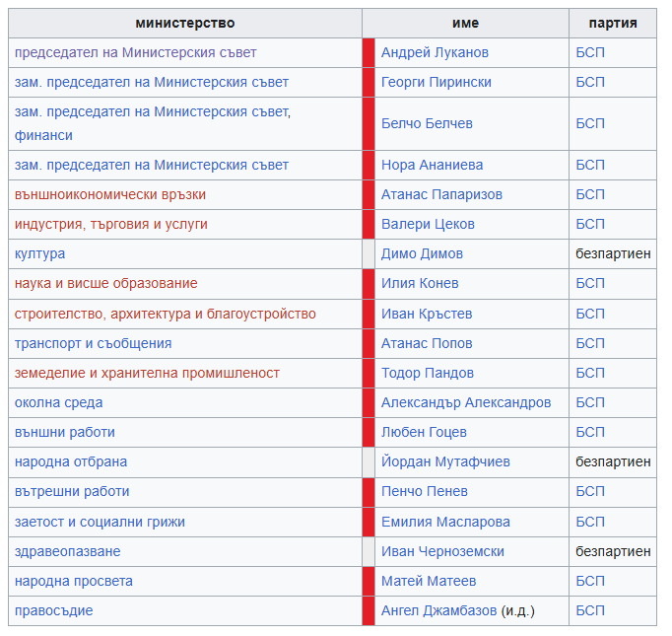Image resolution: width=672 pixels, height=636 pixels.
Task: Click the Георги Пирински name link
Action: [437, 83]
